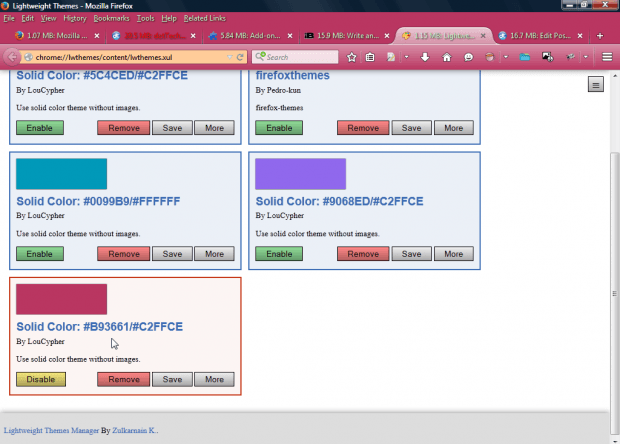Open the File menu
Image resolution: width=620 pixels, height=444 pixels.
coord(9,18)
